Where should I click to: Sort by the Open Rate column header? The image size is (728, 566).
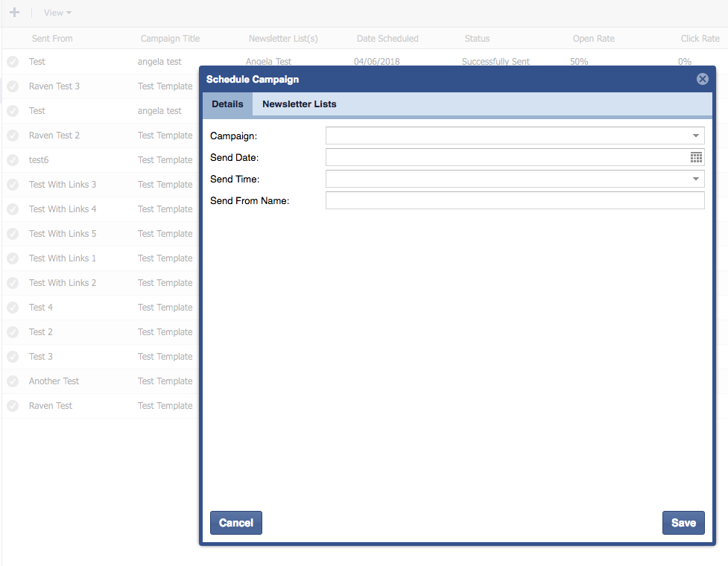(593, 39)
